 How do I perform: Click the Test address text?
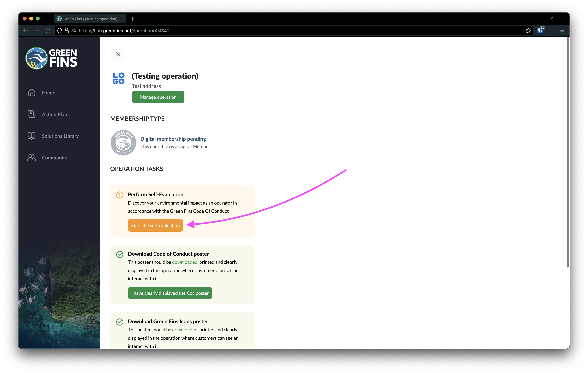[146, 86]
